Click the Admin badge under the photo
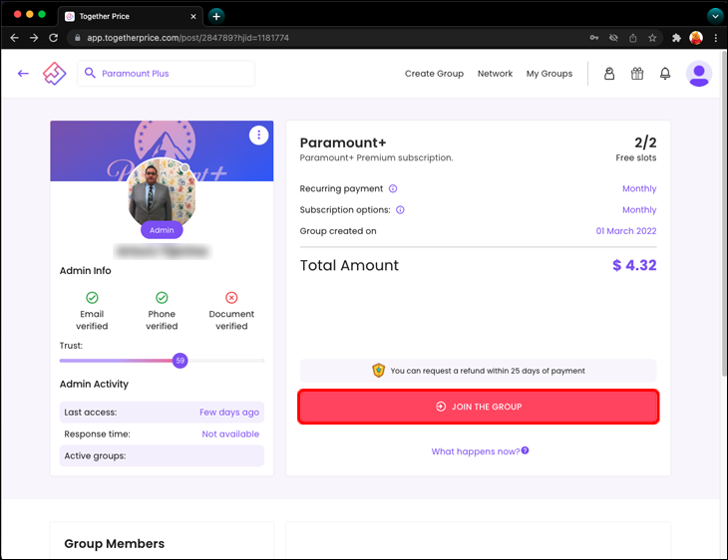The image size is (728, 560). tap(162, 230)
